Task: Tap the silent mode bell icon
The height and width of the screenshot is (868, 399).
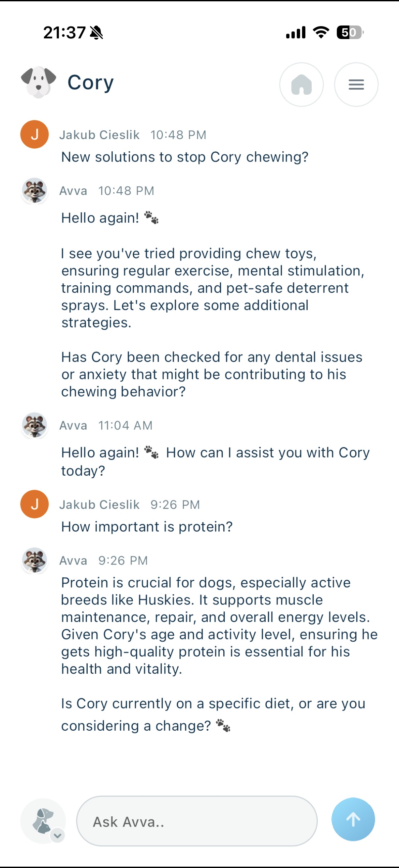Action: click(97, 33)
